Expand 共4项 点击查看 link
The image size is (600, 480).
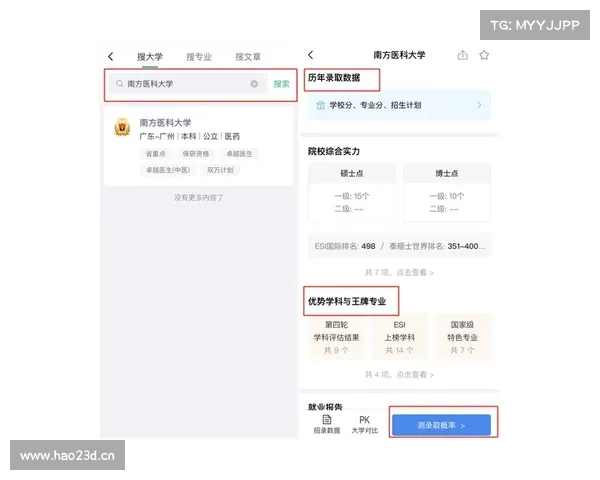tap(399, 374)
